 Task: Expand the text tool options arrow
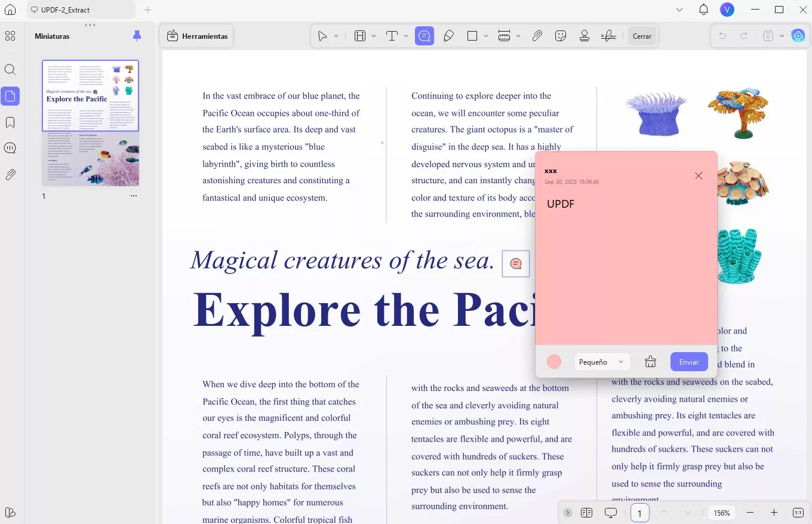406,36
